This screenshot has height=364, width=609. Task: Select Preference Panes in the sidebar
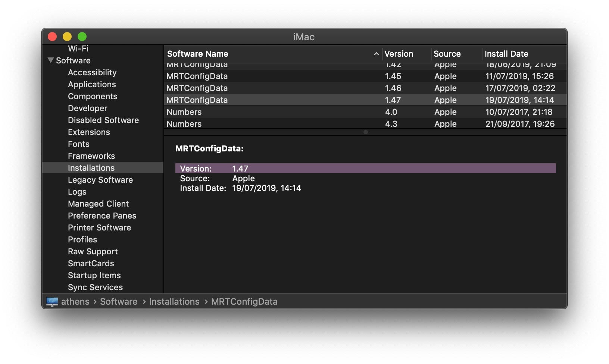[102, 216]
